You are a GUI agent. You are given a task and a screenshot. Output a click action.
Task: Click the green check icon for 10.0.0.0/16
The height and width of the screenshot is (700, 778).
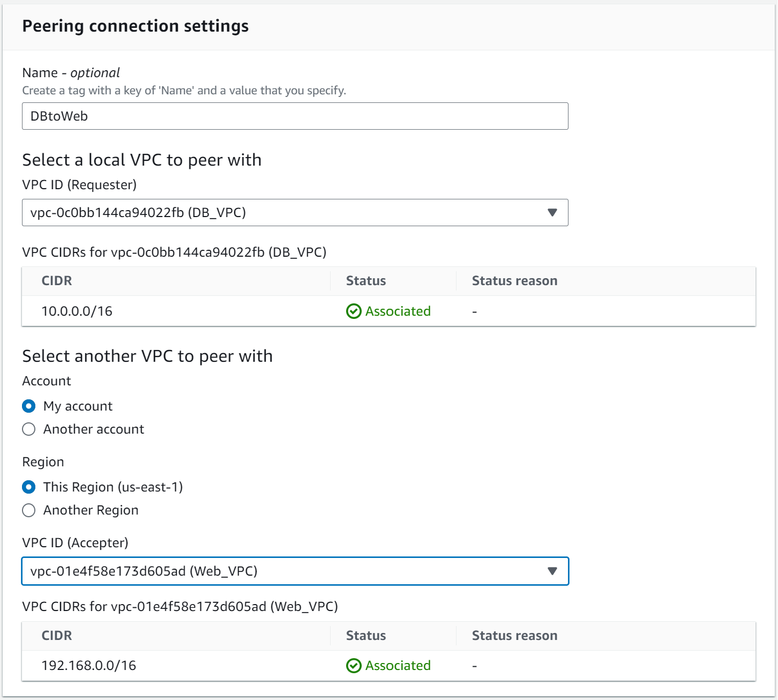point(354,311)
